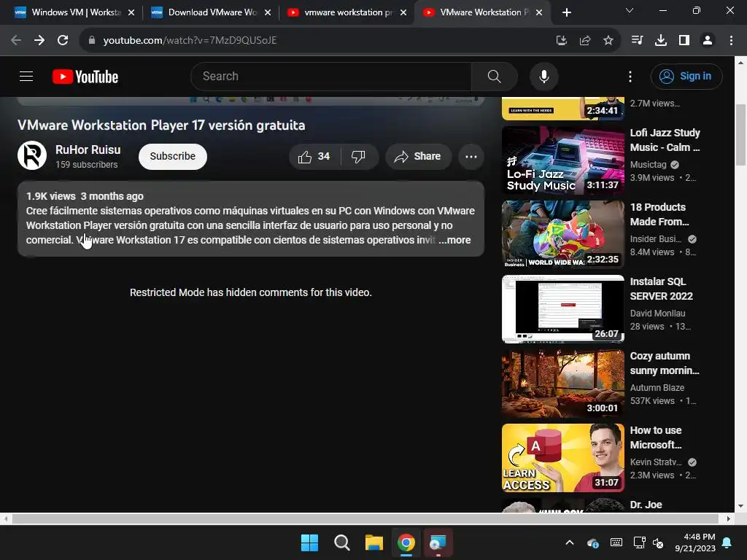Close the Download VMware tab

click(268, 12)
